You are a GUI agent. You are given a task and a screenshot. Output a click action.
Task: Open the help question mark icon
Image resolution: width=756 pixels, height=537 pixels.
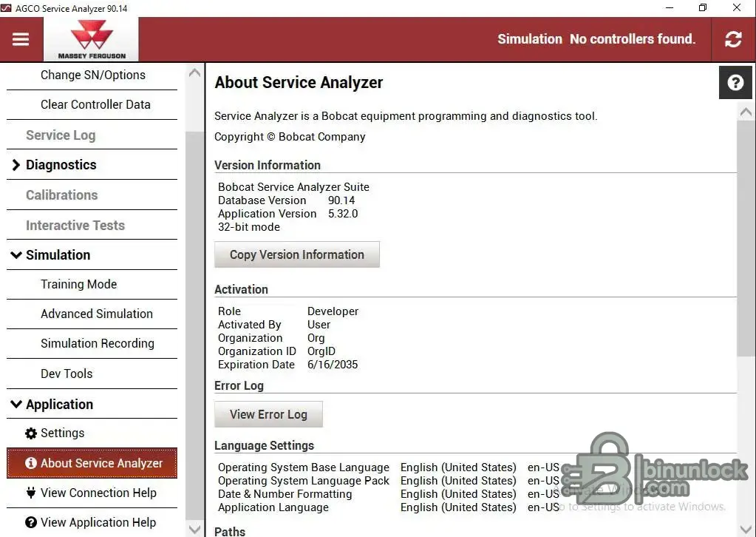[735, 83]
